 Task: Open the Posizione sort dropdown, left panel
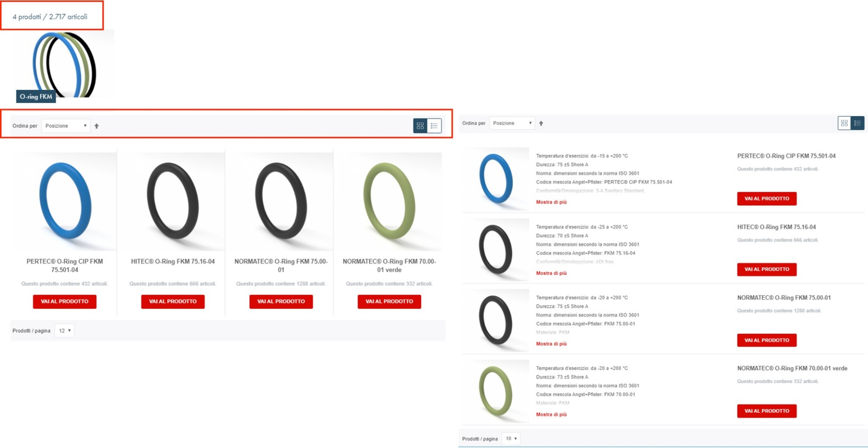click(66, 126)
